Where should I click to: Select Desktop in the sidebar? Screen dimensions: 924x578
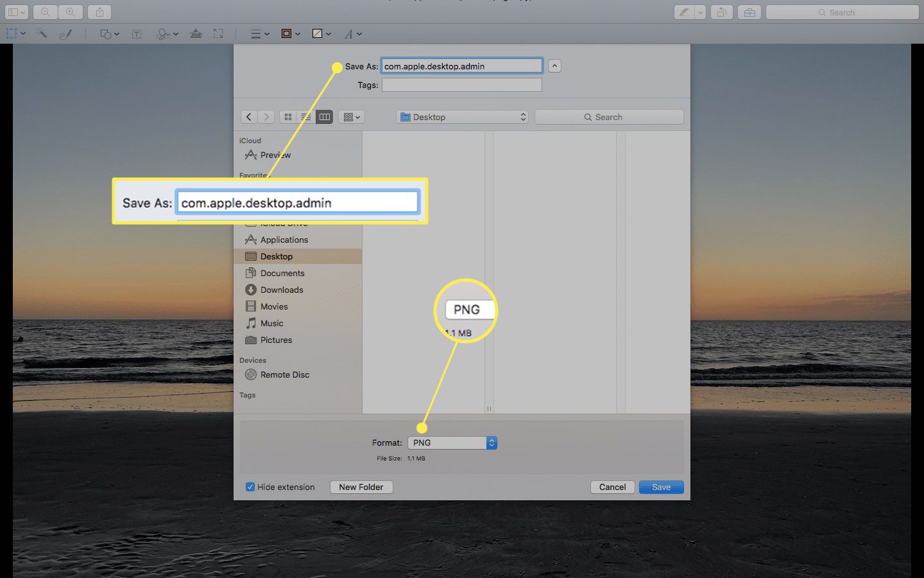point(298,256)
